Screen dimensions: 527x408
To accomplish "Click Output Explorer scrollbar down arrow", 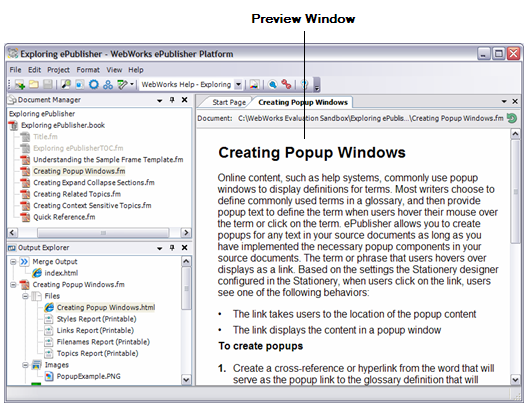I will coord(186,380).
